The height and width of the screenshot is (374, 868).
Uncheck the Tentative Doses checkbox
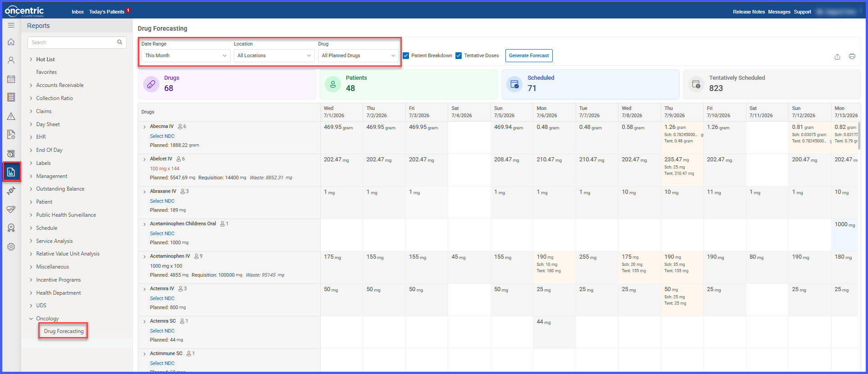click(459, 55)
